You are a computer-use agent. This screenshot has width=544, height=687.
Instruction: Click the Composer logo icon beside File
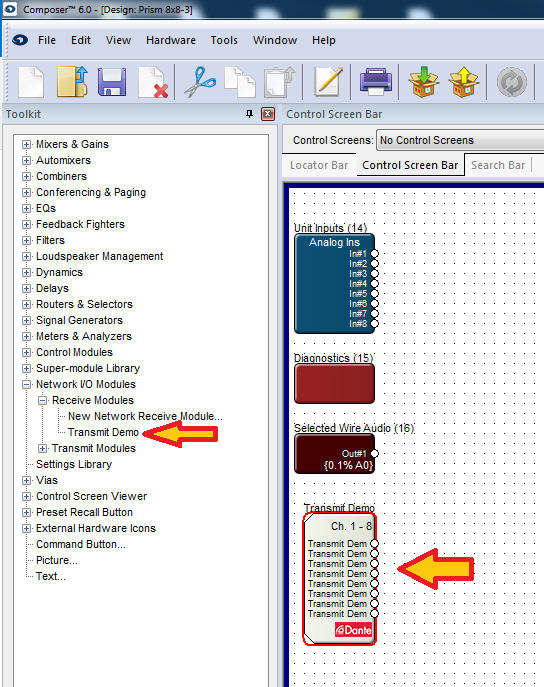20,40
